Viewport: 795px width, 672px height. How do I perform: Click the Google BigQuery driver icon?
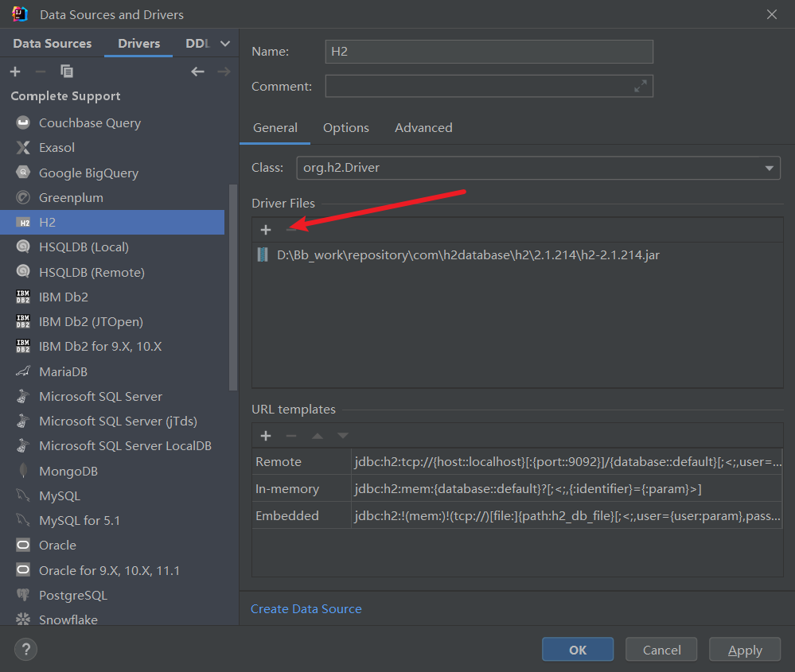point(23,173)
